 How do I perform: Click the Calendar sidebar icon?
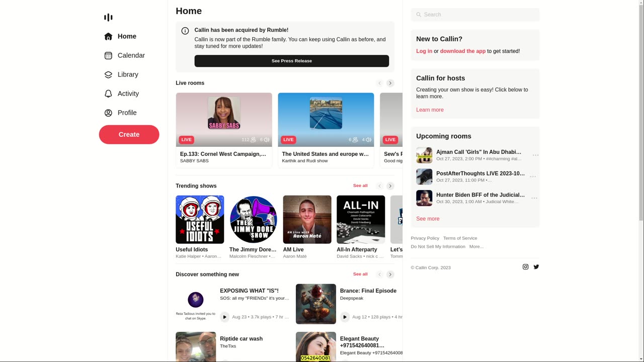(x=108, y=55)
